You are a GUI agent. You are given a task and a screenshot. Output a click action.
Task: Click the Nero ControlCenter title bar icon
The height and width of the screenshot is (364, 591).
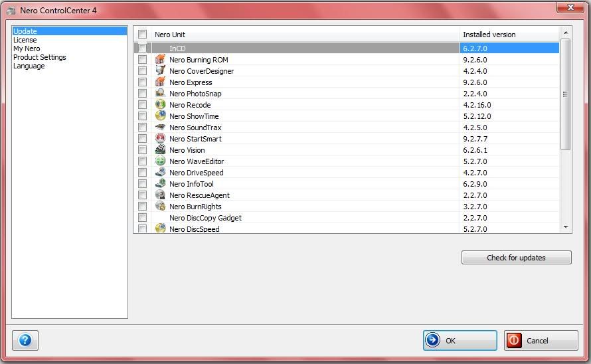pyautogui.click(x=11, y=11)
